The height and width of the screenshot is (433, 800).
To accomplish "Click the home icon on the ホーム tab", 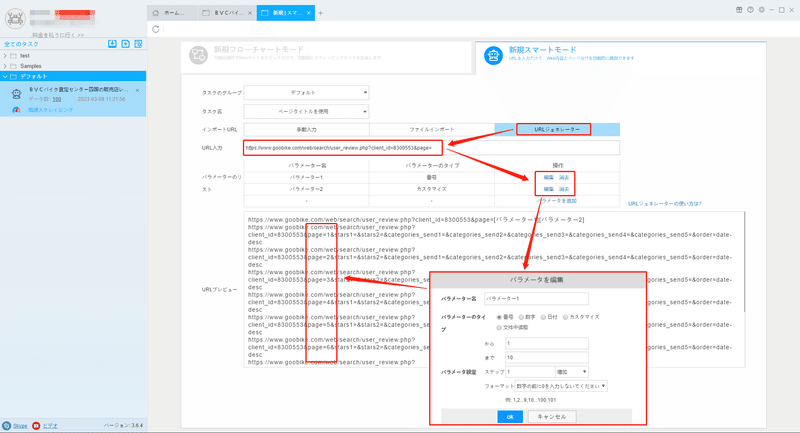I will coord(156,13).
